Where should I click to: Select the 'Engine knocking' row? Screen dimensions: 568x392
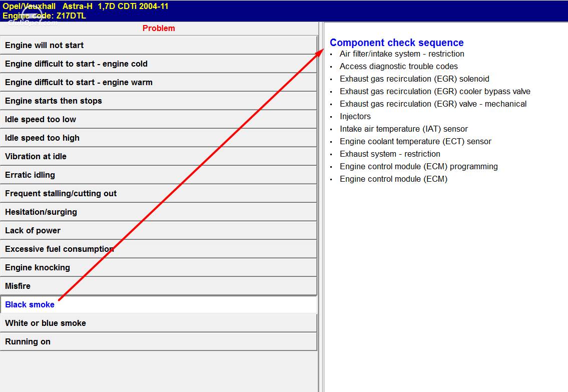[x=159, y=267]
